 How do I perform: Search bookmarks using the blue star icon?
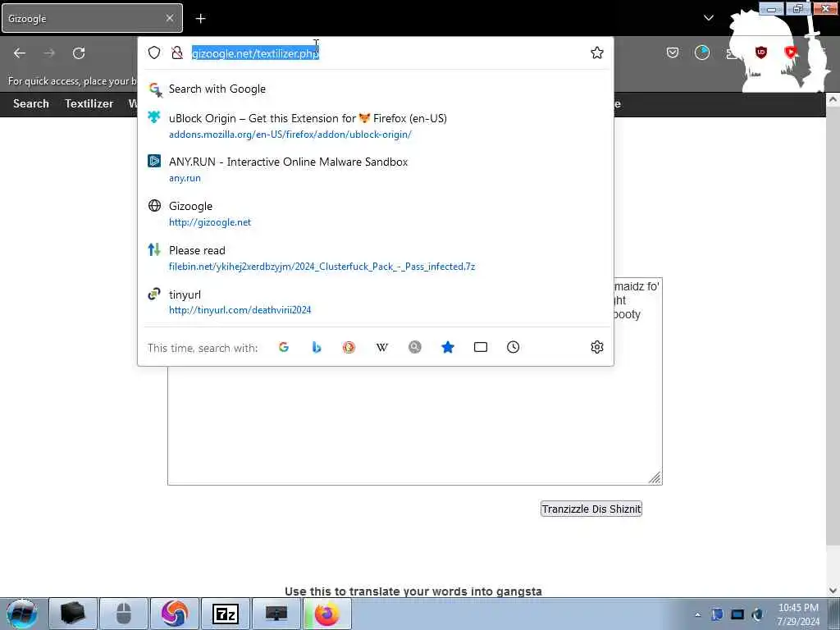click(x=448, y=347)
